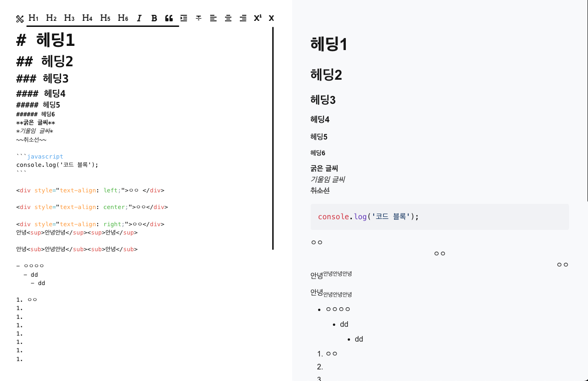Align text left with the toolbar icon
Viewport: 588px width, 381px height.
(x=213, y=18)
